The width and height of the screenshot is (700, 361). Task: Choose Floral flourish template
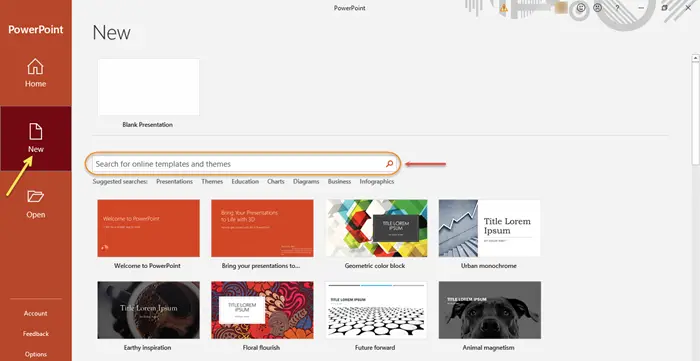262,310
